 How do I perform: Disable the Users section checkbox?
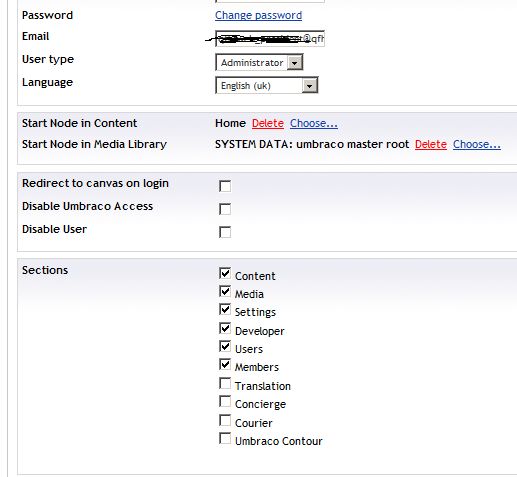[225, 346]
